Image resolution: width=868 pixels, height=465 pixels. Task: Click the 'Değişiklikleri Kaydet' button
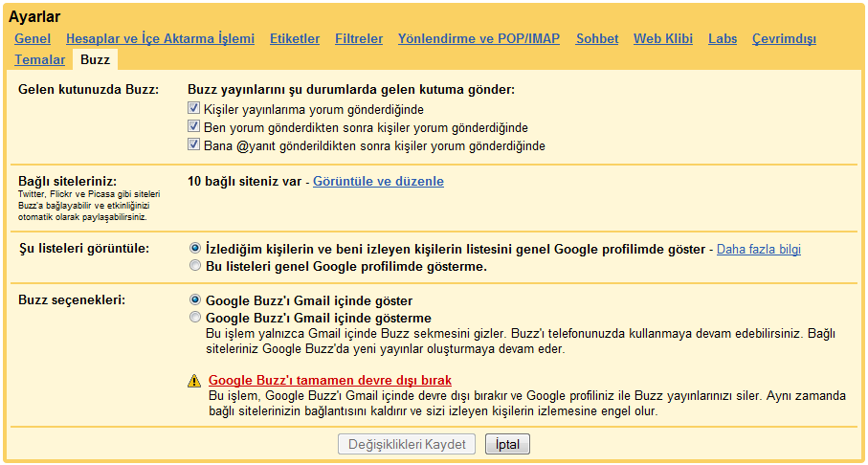click(x=408, y=444)
